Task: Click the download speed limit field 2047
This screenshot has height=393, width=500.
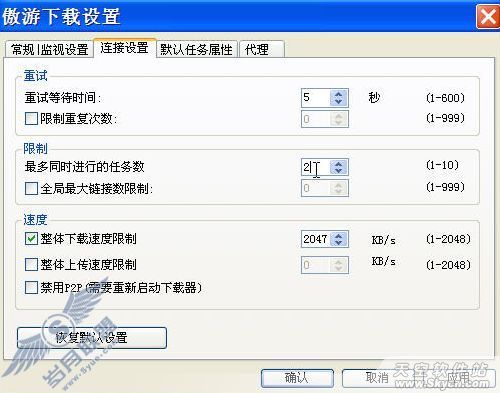Action: (x=316, y=239)
